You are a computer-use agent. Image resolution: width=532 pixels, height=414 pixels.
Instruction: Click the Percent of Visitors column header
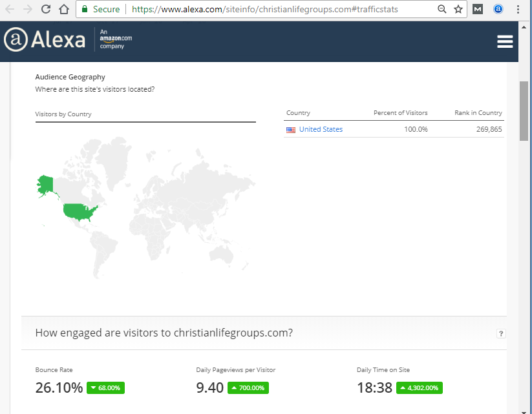[x=401, y=112]
